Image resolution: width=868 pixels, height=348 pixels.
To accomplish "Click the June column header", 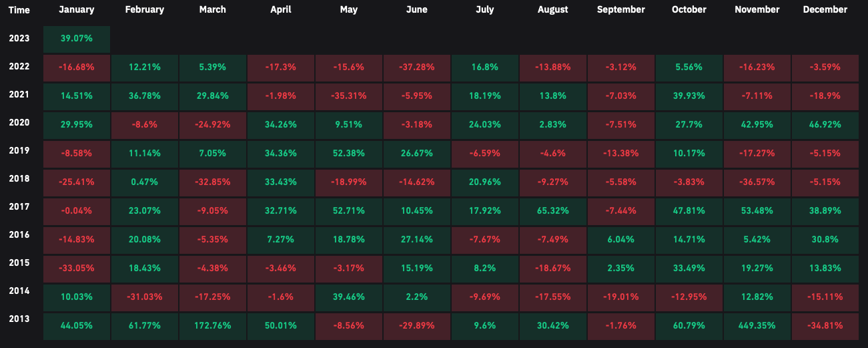I will (x=416, y=9).
